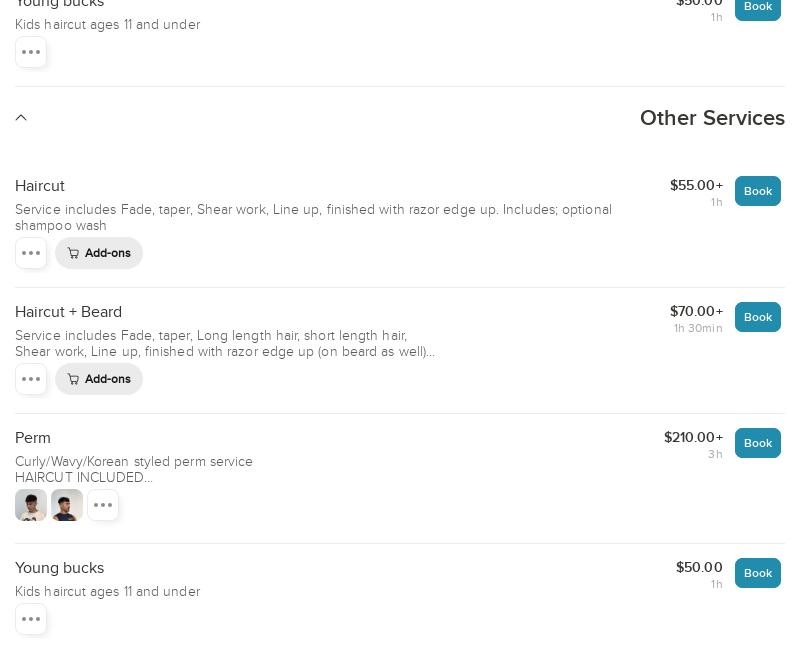
Task: Book the bottom Young bucks service
Action: (x=757, y=573)
